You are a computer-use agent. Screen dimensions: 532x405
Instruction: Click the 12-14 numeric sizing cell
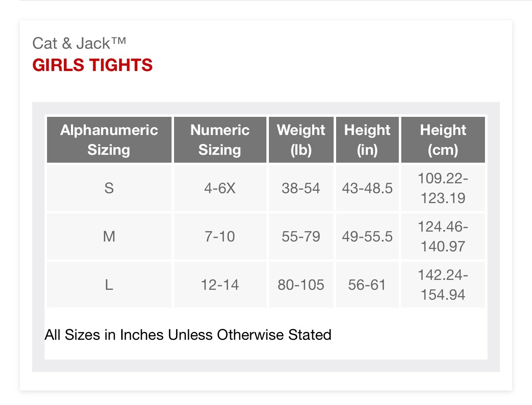pyautogui.click(x=220, y=285)
